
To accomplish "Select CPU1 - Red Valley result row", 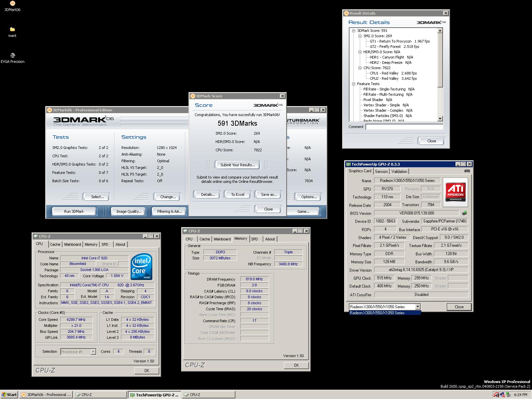I will 393,73.
